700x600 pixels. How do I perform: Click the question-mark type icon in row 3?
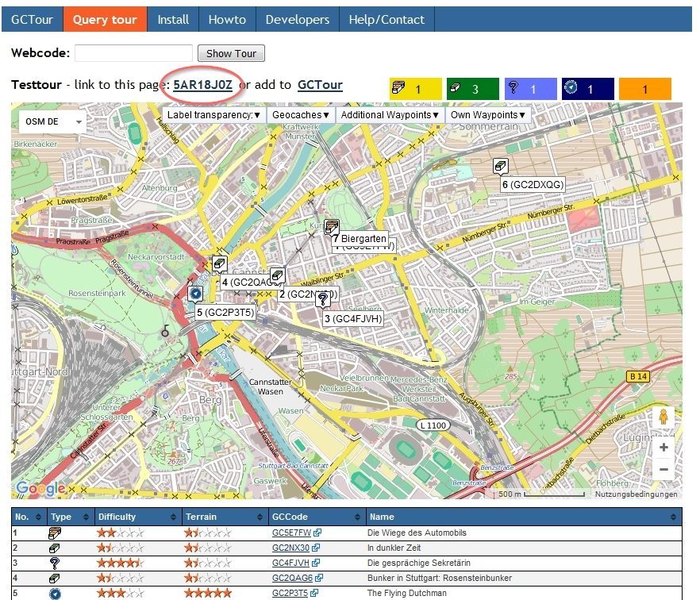[x=55, y=563]
